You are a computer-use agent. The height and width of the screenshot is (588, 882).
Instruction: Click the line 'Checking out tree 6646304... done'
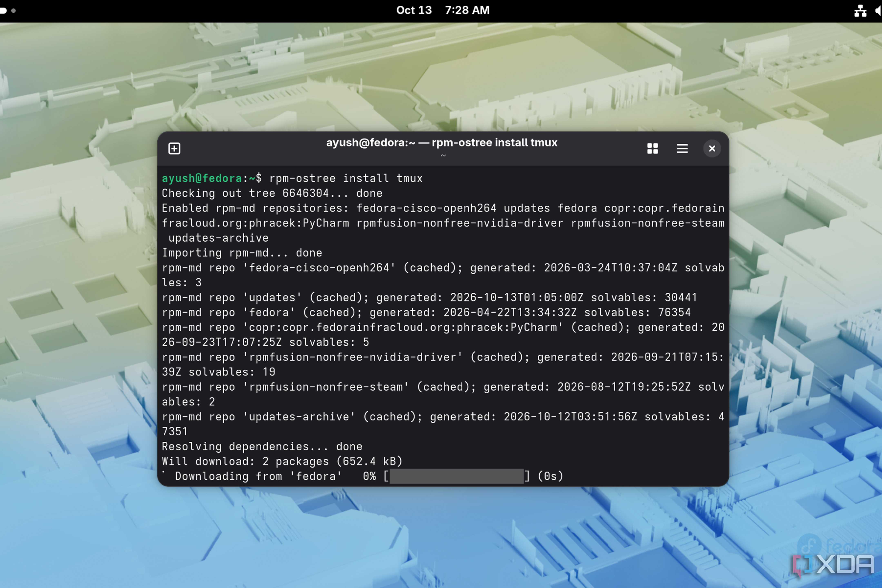point(272,193)
